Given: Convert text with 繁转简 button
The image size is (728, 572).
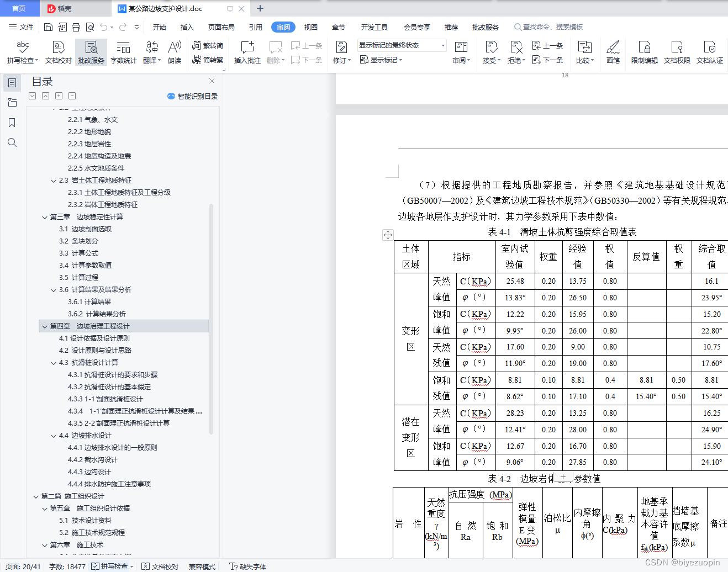Looking at the screenshot, I should [208, 46].
